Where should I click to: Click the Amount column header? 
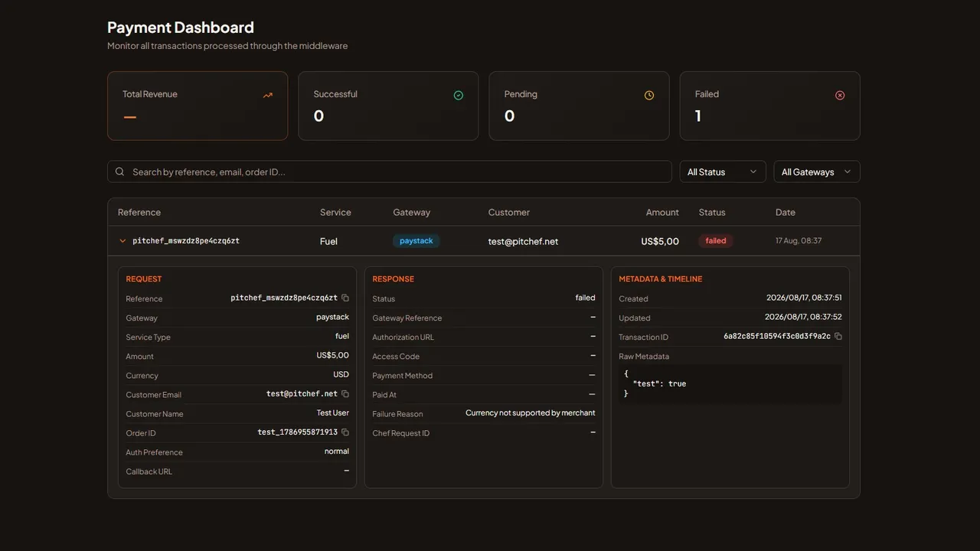point(662,212)
